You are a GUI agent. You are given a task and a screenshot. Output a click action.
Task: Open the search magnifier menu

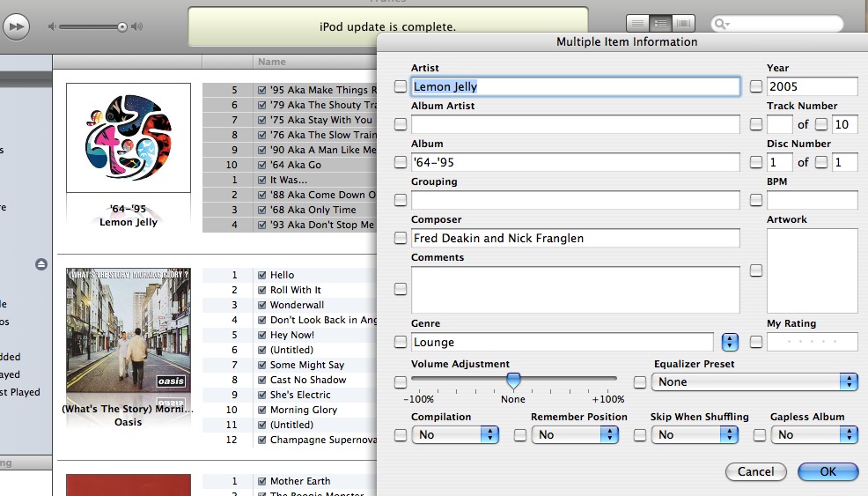(722, 24)
